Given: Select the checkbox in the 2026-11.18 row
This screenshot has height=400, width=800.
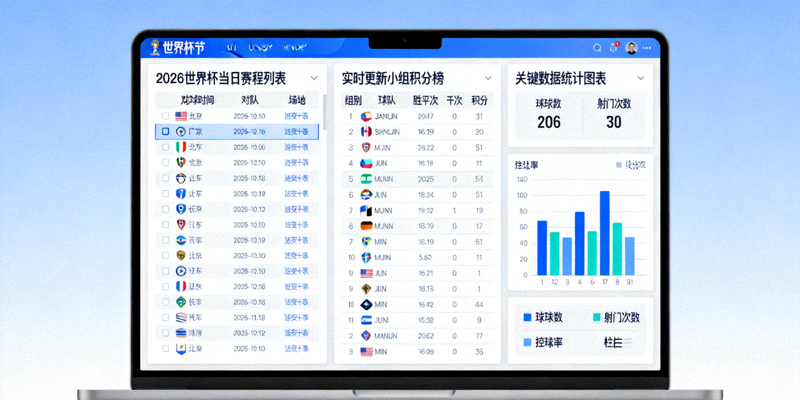Looking at the screenshot, I should [x=165, y=317].
